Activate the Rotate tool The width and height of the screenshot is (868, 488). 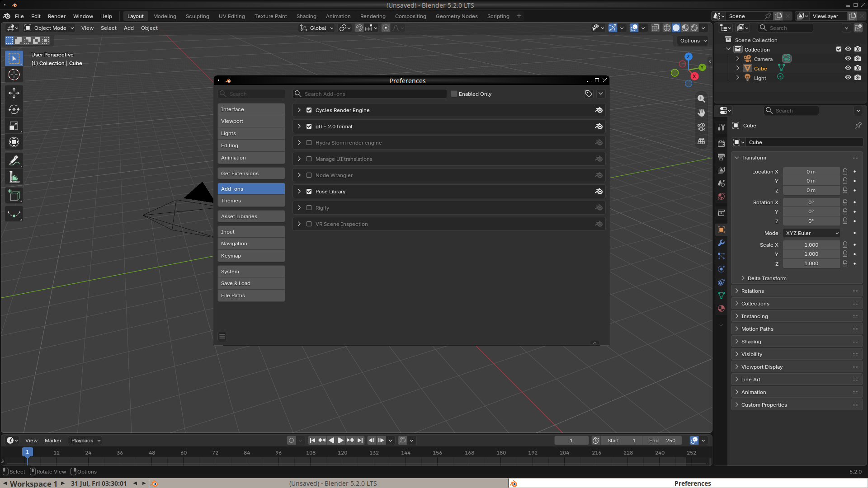[x=14, y=109]
